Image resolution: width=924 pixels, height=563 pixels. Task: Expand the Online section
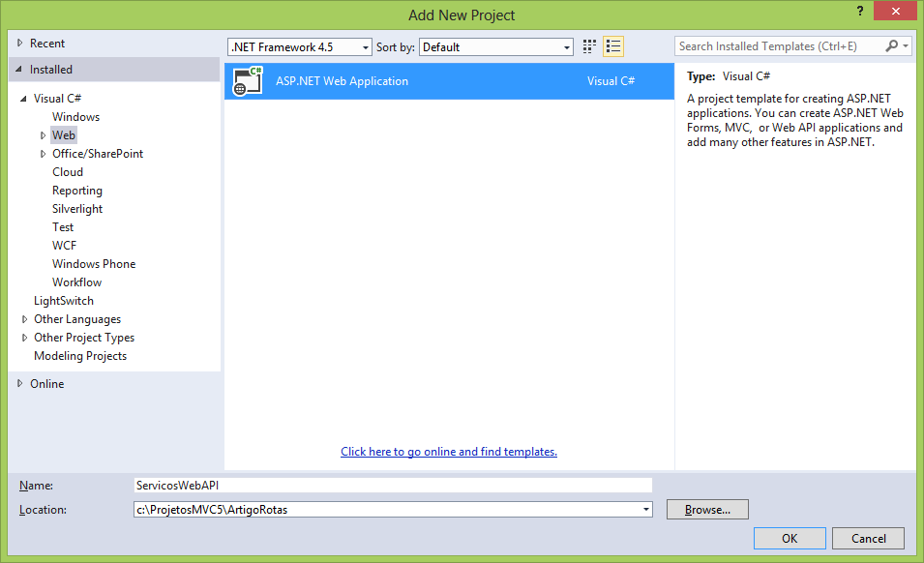point(20,383)
